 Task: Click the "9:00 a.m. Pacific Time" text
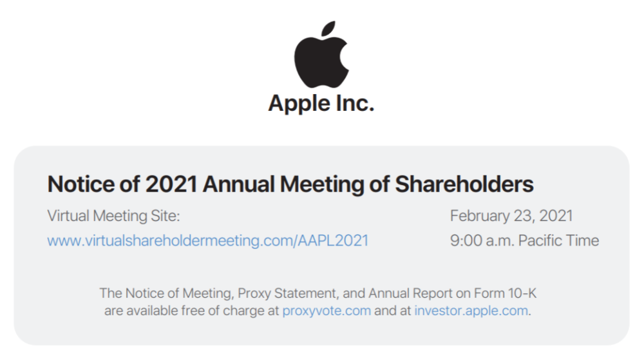click(x=524, y=240)
